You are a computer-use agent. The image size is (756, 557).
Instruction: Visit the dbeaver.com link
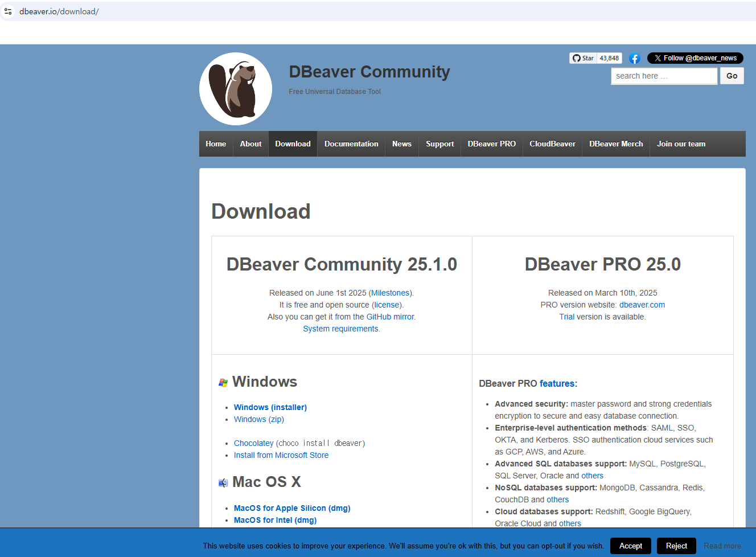coord(642,305)
